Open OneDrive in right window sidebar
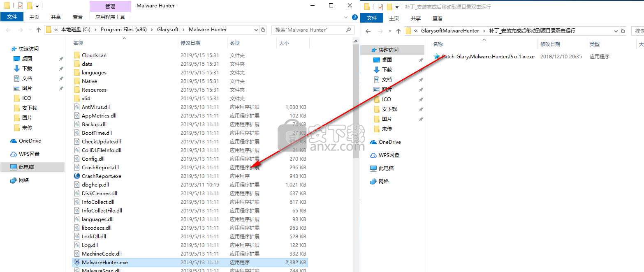The image size is (644, 272). point(386,142)
